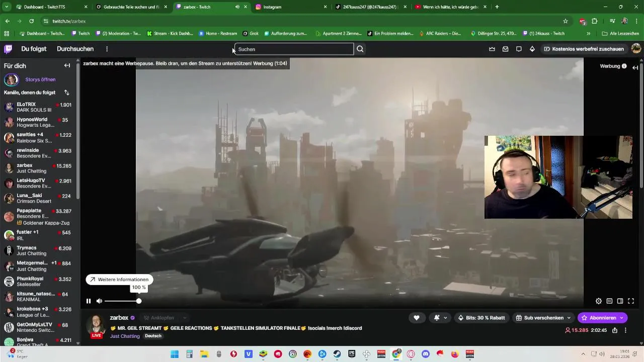
Task: Bookmark this page with star icon
Action: tap(566, 21)
